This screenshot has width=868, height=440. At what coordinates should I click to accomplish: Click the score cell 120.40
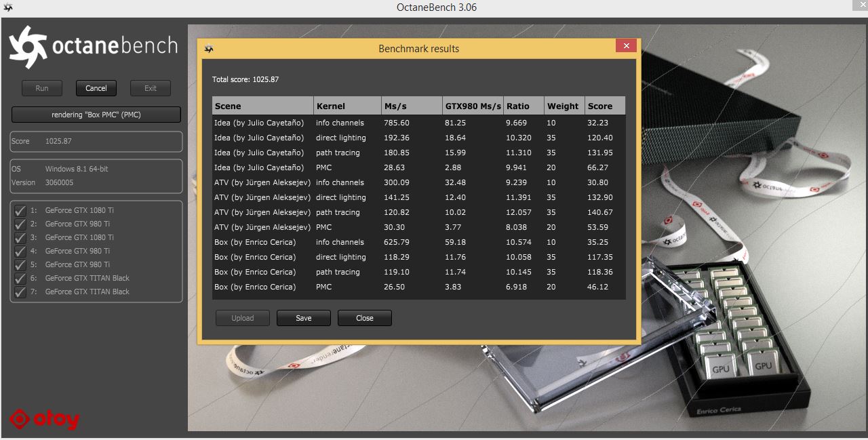pos(600,138)
